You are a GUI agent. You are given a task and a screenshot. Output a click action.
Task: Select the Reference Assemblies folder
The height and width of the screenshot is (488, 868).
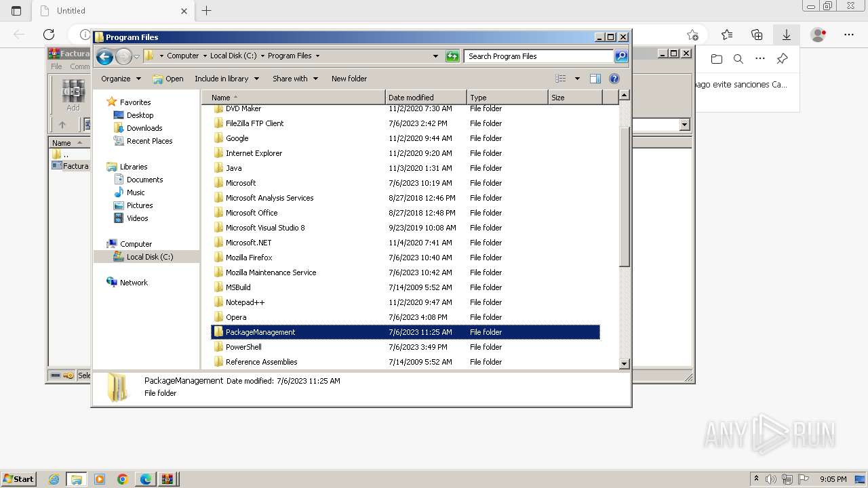tap(261, 362)
